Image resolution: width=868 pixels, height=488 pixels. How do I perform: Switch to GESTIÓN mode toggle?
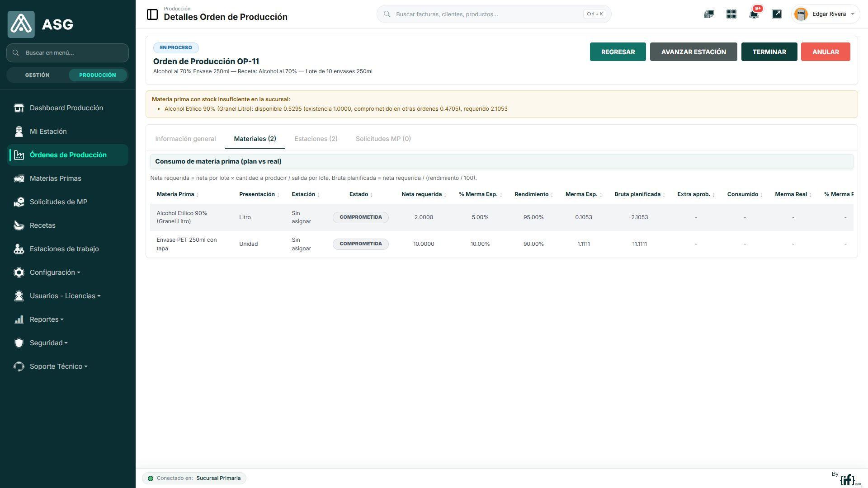pos(38,75)
